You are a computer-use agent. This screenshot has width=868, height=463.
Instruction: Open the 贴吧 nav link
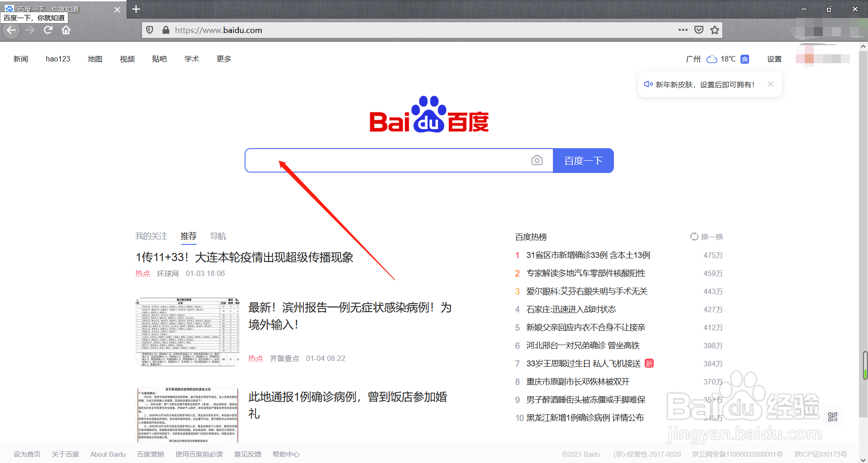160,59
